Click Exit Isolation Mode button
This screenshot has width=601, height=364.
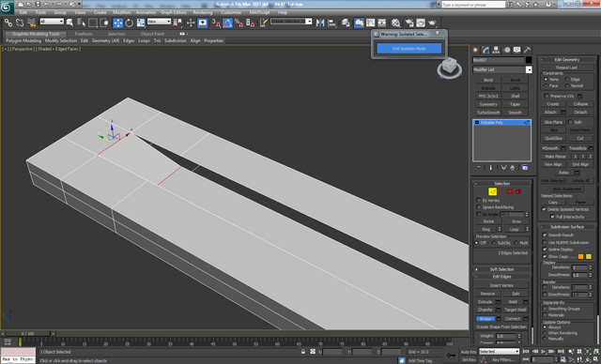[x=409, y=49]
